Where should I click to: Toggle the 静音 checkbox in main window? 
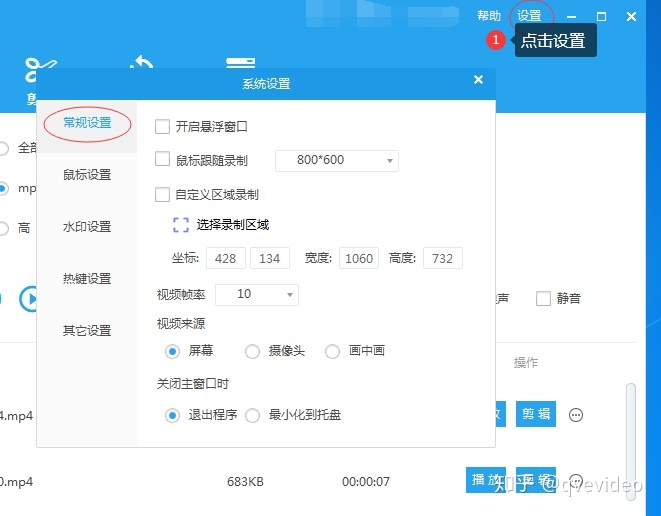[543, 298]
